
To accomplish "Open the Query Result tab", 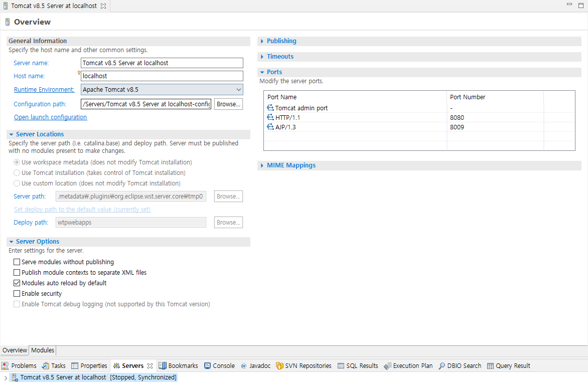I will (x=509, y=366).
